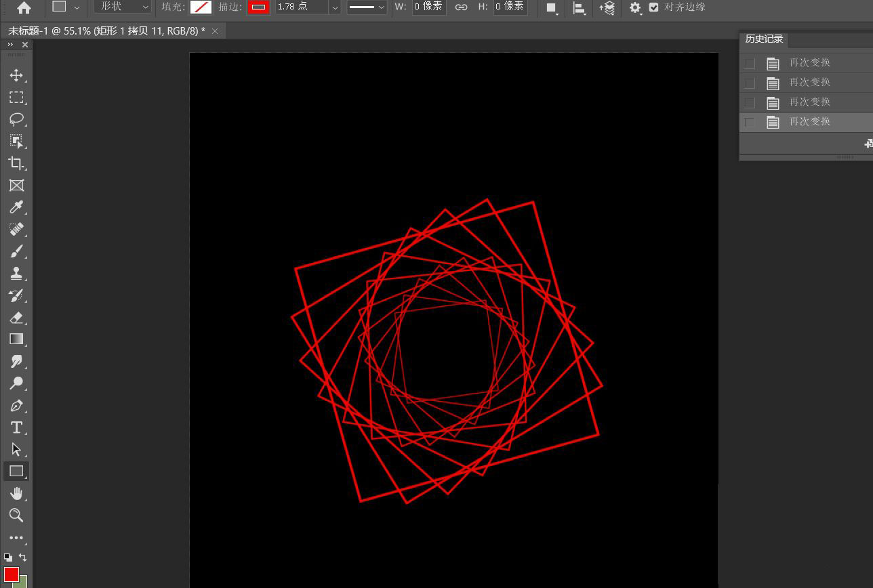Set history brush source on first 再次变换 state
The height and width of the screenshot is (588, 873).
tap(750, 63)
